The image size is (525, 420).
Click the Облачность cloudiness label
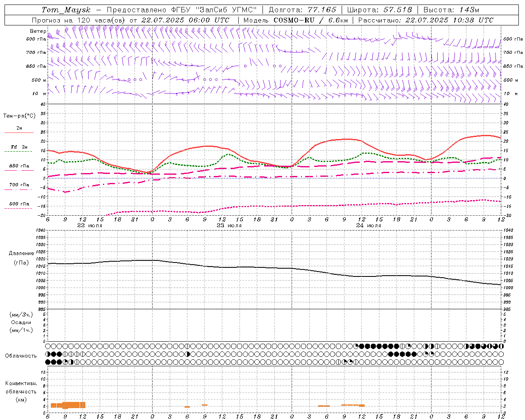21,356
